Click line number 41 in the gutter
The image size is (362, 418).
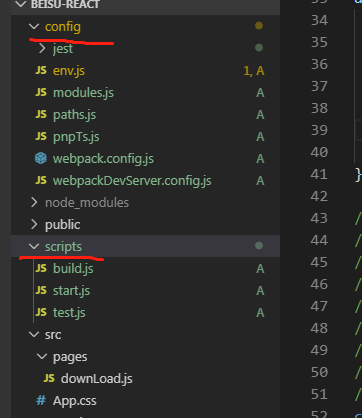[x=319, y=174]
